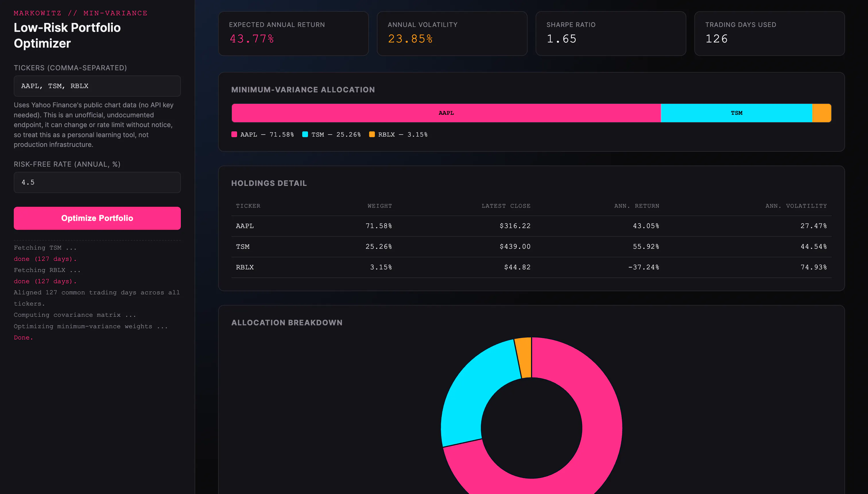868x494 pixels.
Task: Click RBLX annual volatility 74.93%
Action: tap(814, 267)
